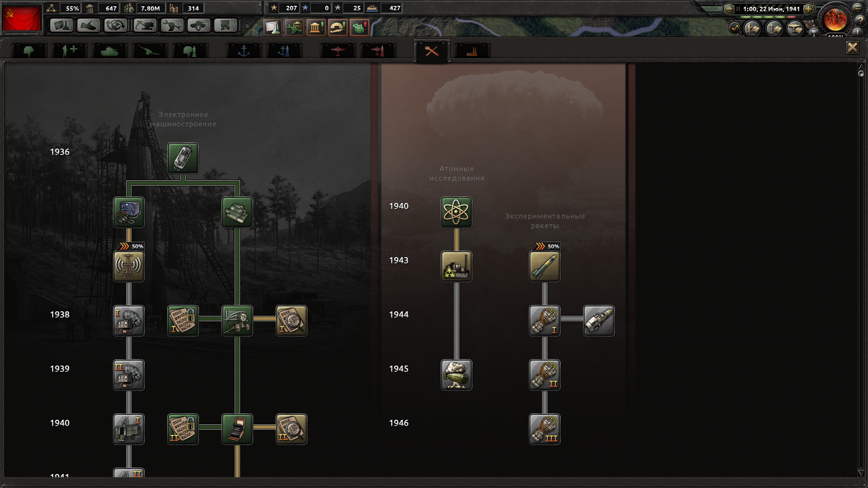Select the engineering research tab
868x488 pixels.
pyautogui.click(x=432, y=51)
